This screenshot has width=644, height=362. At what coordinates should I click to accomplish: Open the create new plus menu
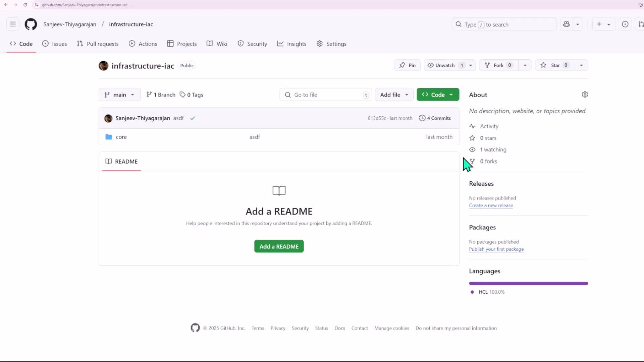tap(603, 24)
